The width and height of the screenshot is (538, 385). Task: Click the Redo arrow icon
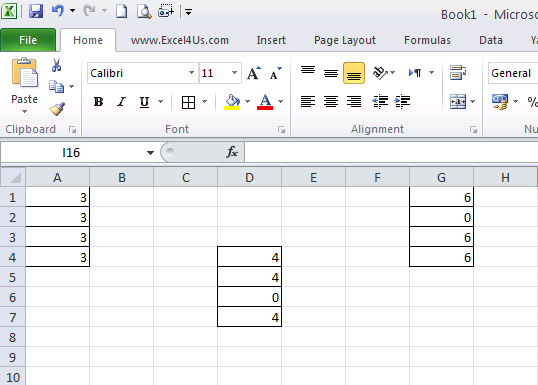[x=89, y=11]
